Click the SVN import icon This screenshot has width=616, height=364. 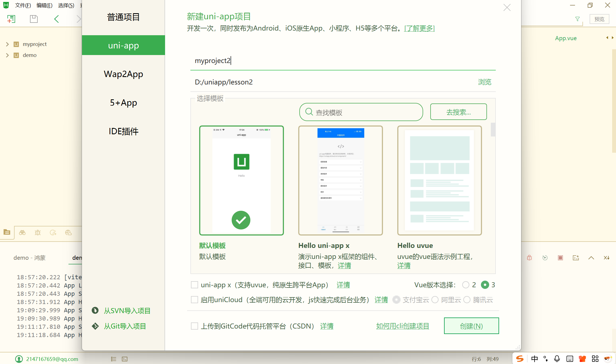(x=95, y=311)
